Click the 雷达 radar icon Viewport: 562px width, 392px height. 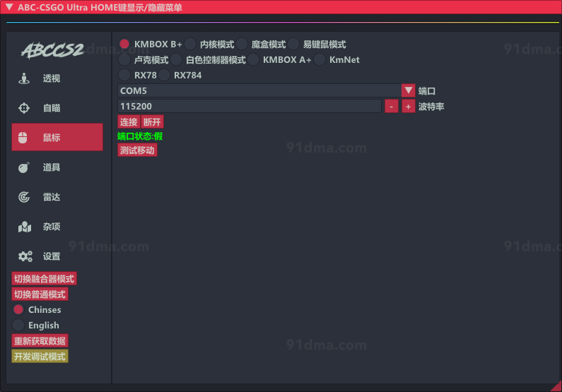pos(25,197)
